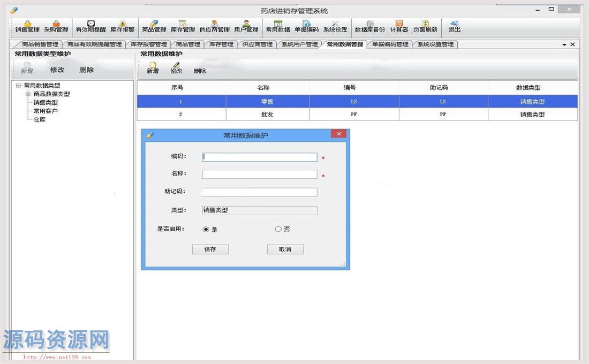Select the 否 radio button

pos(278,229)
